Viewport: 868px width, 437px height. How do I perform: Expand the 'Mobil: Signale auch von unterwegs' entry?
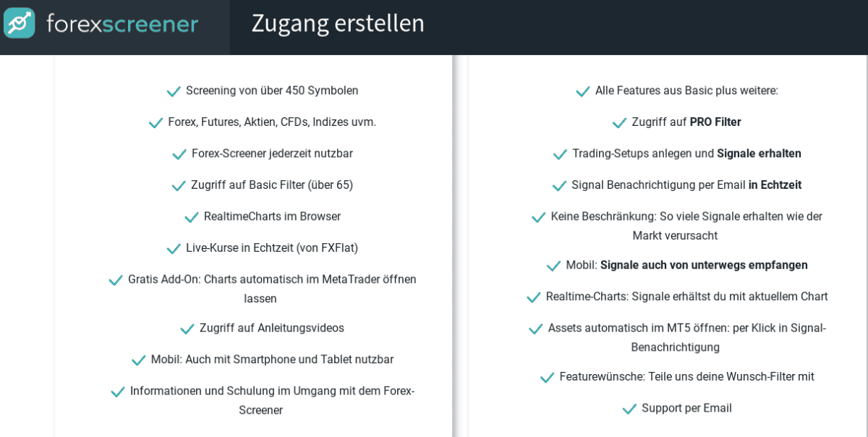tap(554, 264)
